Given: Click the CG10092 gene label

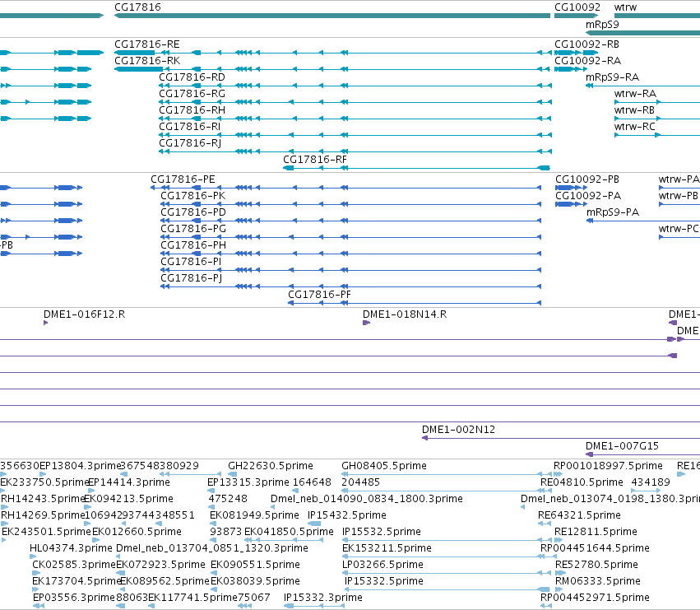Looking at the screenshot, I should (577, 7).
